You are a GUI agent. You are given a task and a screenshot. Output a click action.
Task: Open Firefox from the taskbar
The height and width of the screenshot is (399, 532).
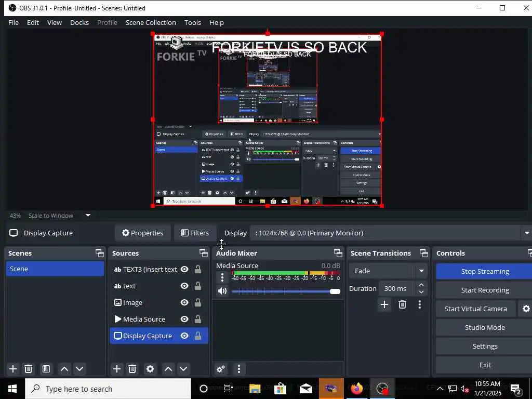356,389
